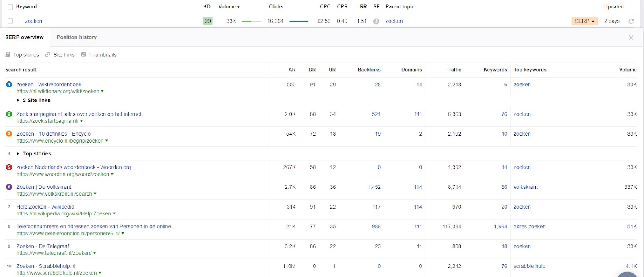Click the Thumbnails image icon
This screenshot has height=277, width=644.
tap(84, 54)
